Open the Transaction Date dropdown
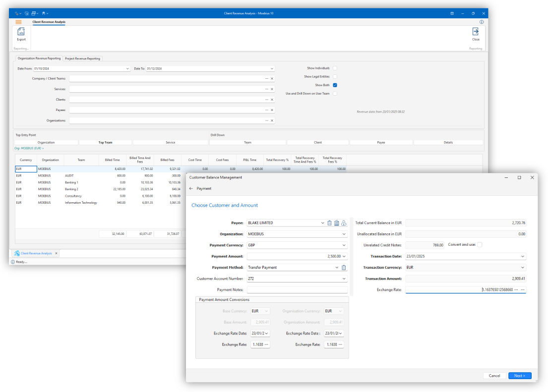 click(522, 256)
